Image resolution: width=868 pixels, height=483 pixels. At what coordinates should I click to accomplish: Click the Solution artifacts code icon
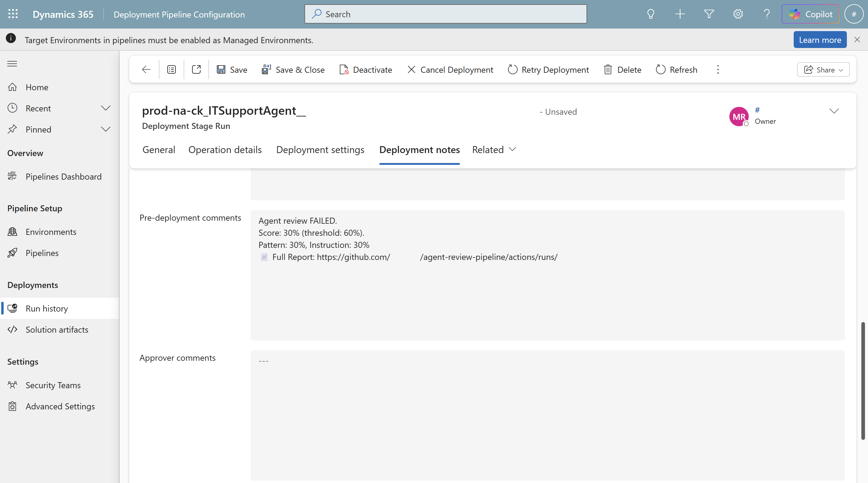12,329
